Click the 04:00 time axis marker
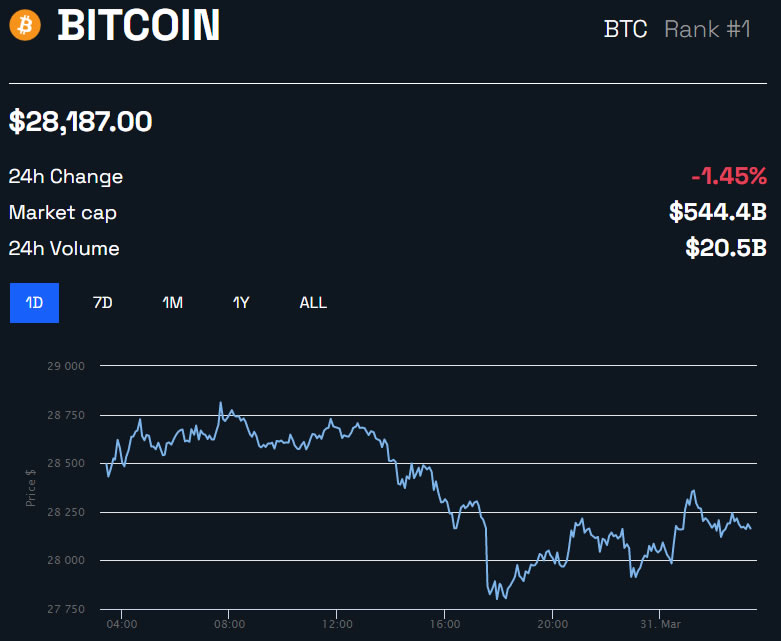The width and height of the screenshot is (781, 641). (121, 625)
